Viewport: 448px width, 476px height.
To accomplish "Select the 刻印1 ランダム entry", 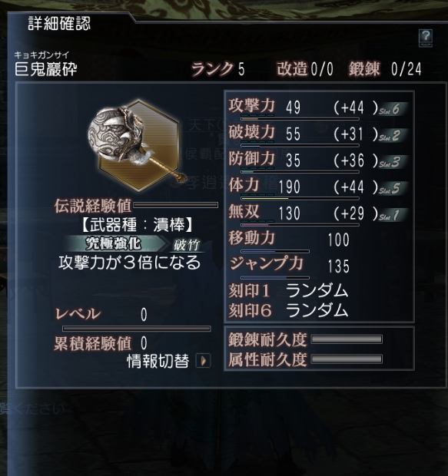I will [288, 290].
